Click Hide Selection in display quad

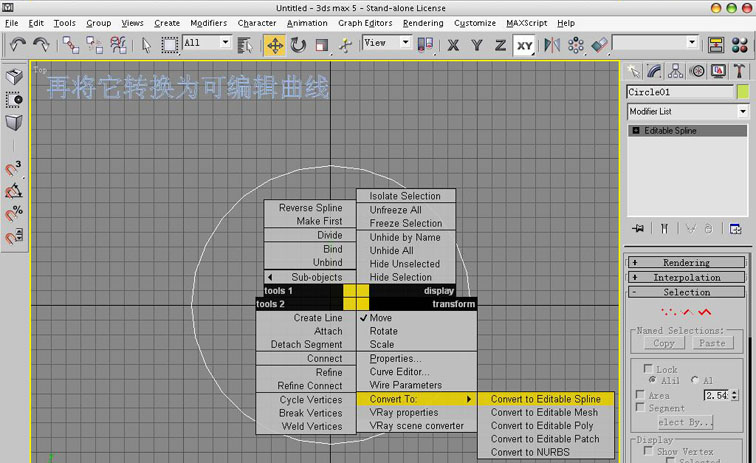(x=405, y=277)
